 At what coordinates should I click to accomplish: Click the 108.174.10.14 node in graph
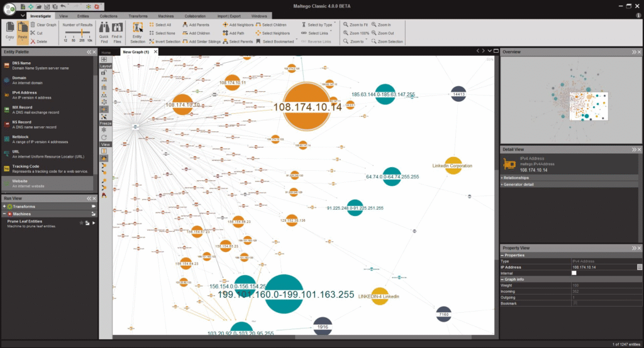pyautogui.click(x=307, y=107)
